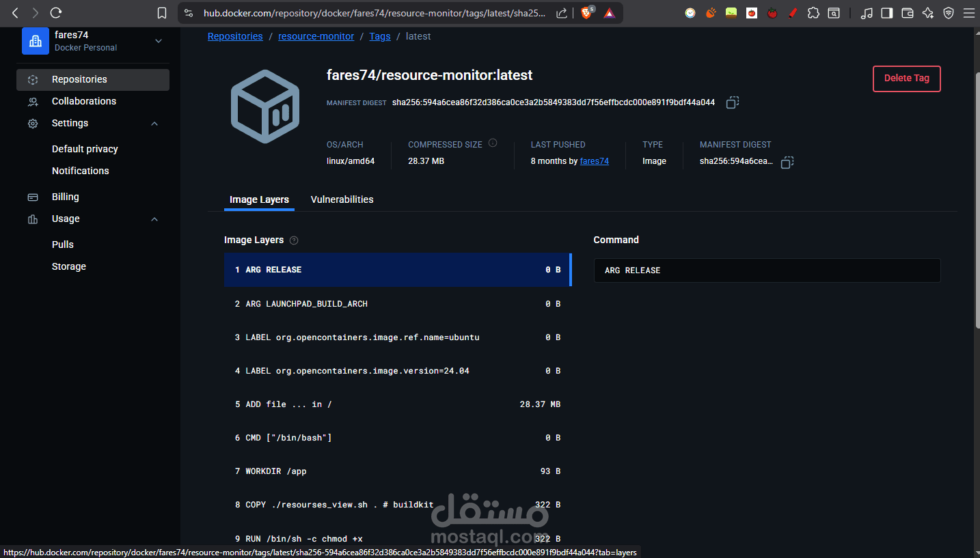
Task: Open the green sprout extension
Action: coord(731,13)
